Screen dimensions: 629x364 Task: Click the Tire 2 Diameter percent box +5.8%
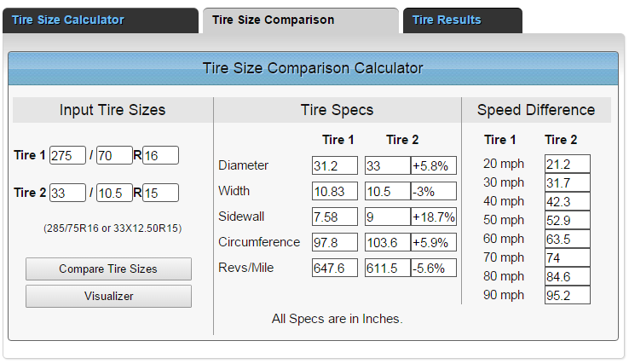433,165
